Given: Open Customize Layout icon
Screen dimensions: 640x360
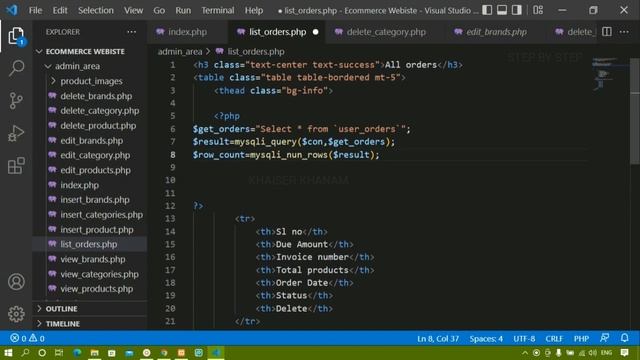Looking at the screenshot, I should click(x=538, y=10).
